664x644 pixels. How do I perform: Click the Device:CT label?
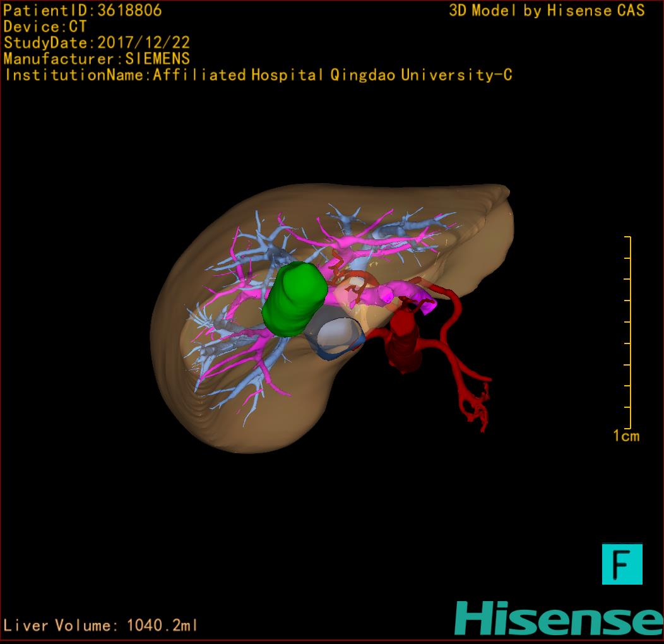45,27
